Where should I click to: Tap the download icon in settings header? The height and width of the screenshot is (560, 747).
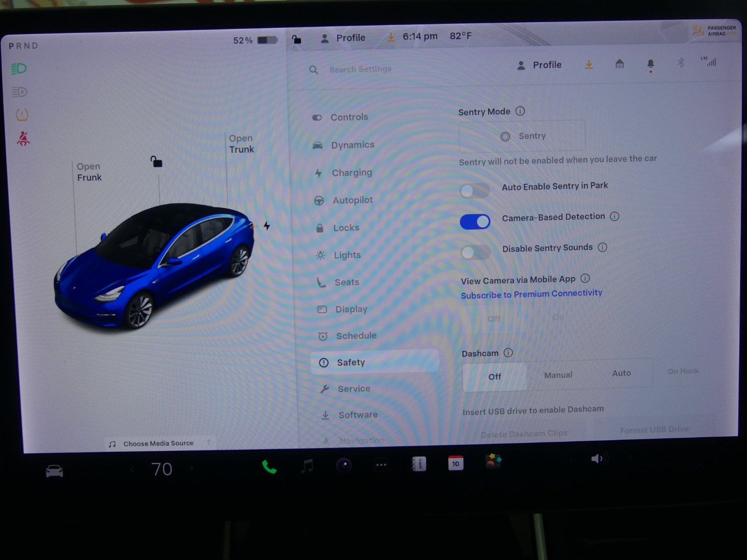tap(589, 64)
